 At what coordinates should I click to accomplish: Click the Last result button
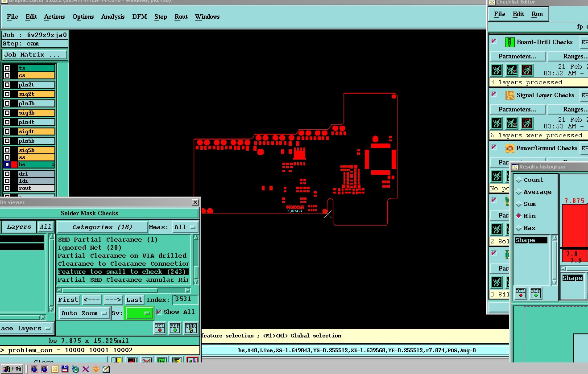point(134,300)
